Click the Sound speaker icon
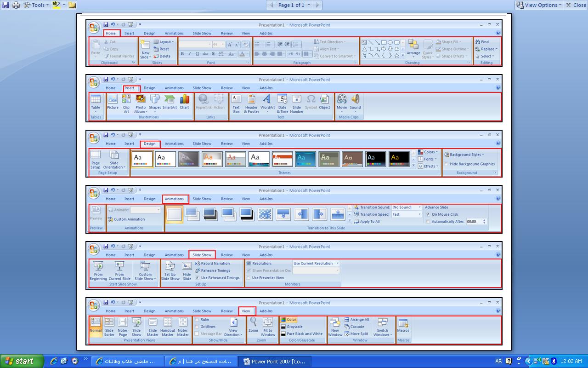 tap(355, 99)
